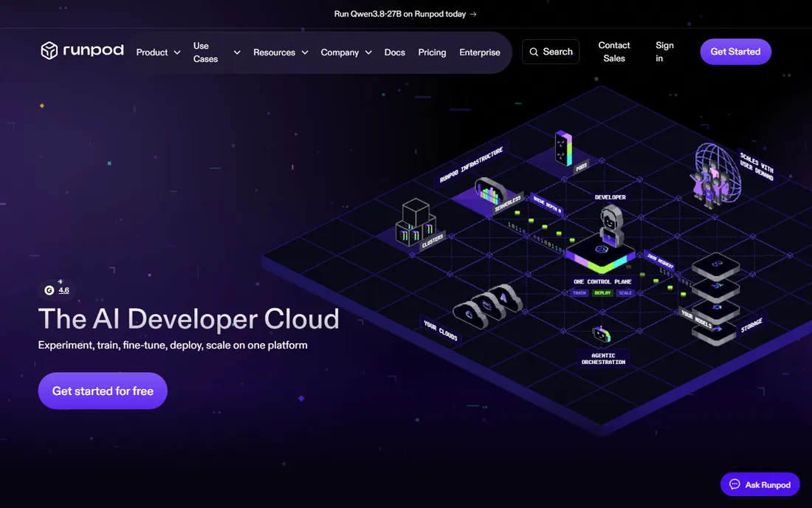Screen dimensions: 812x508
Task: Expand the Company dropdown menu
Action: tap(346, 52)
